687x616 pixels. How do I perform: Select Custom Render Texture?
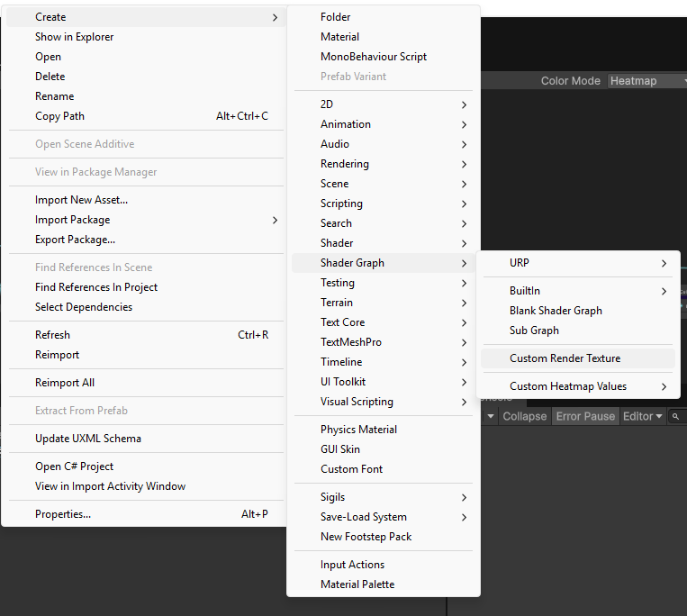(565, 358)
